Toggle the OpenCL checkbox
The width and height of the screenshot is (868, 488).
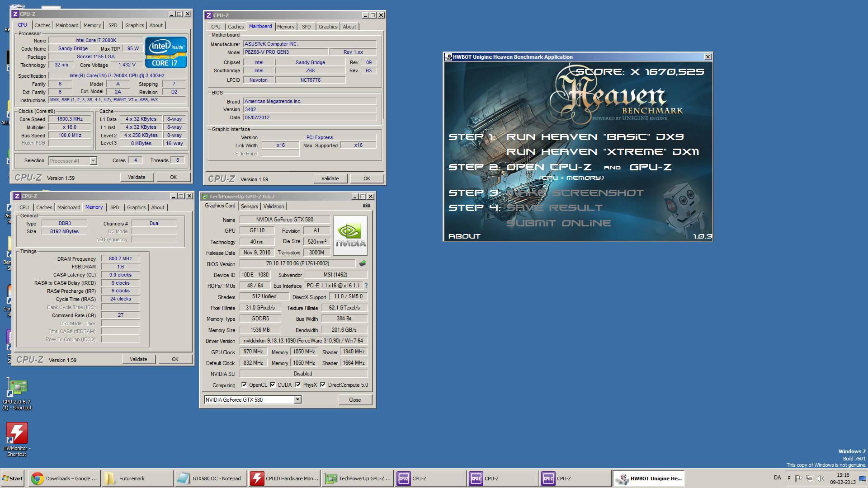click(x=244, y=385)
